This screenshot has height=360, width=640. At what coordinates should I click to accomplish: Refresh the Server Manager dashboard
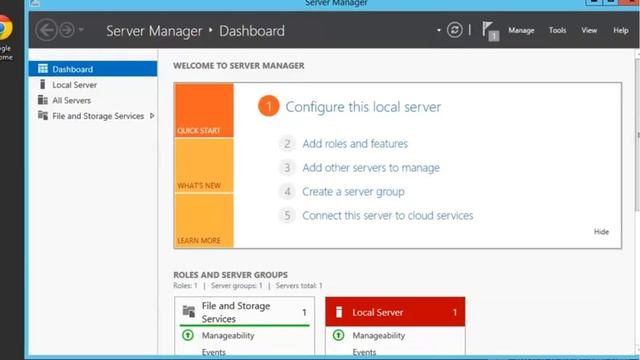[454, 30]
